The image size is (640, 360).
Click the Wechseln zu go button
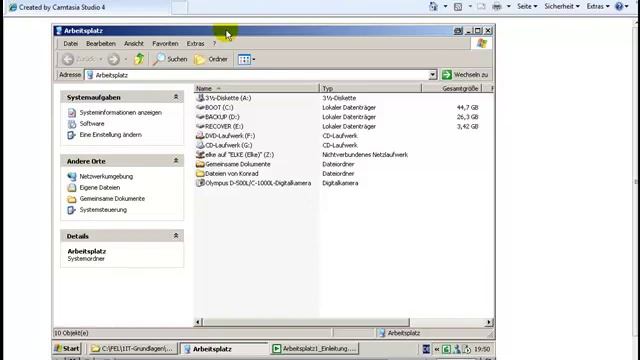click(x=465, y=75)
